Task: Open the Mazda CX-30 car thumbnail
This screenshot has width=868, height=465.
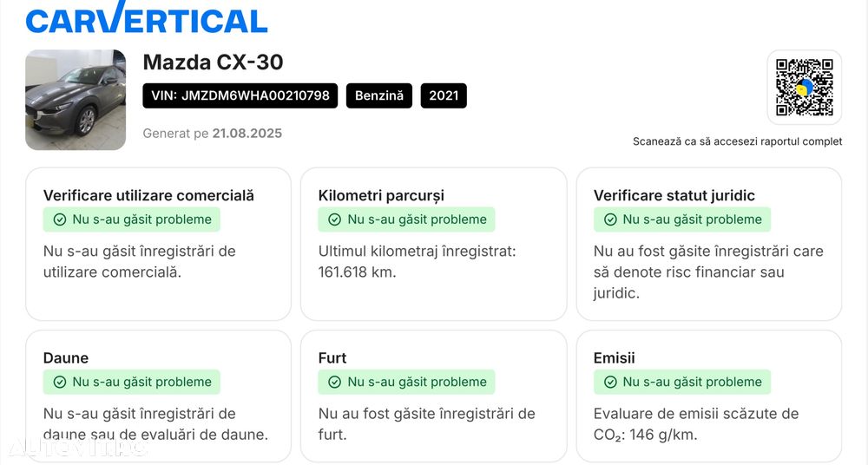Action: (76, 100)
